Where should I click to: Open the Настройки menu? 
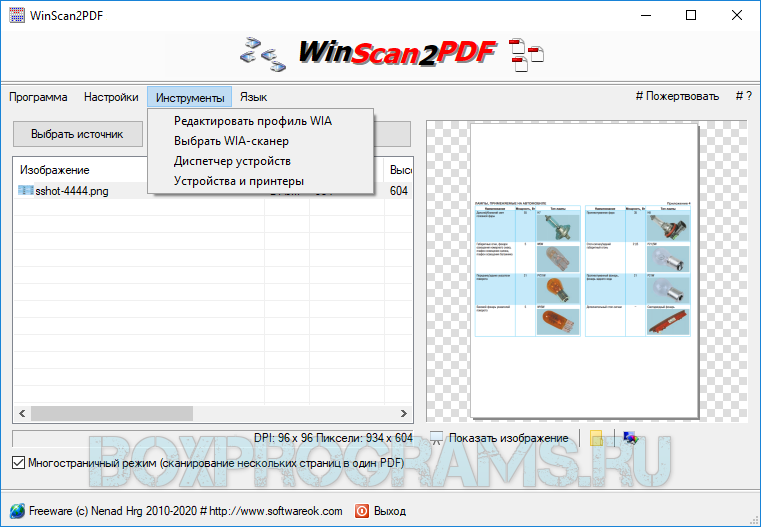click(111, 97)
